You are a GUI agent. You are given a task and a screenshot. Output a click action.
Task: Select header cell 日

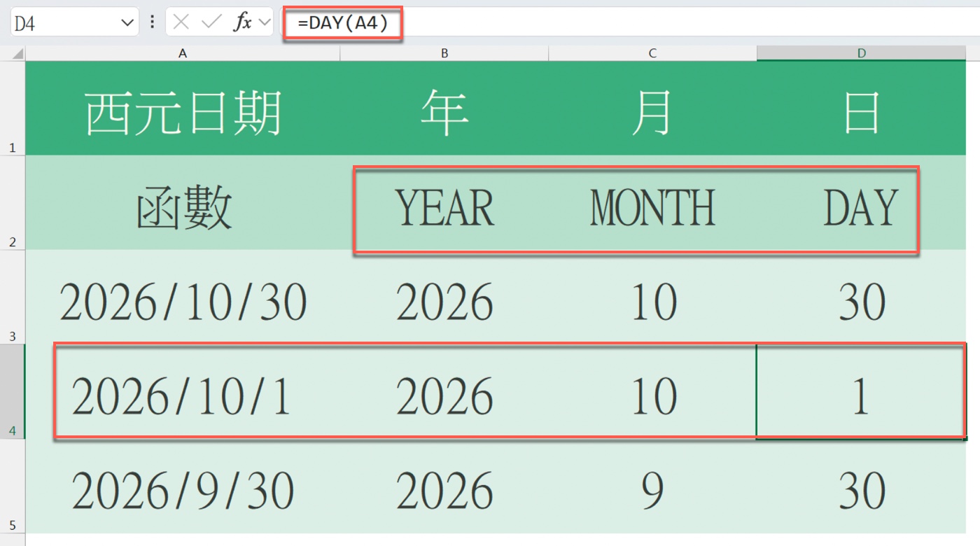click(862, 108)
